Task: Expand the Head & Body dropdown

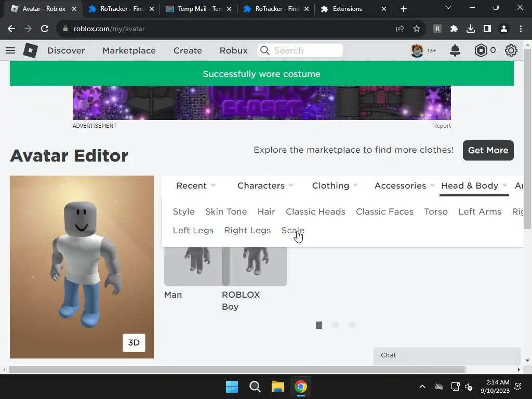Action: [474, 185]
